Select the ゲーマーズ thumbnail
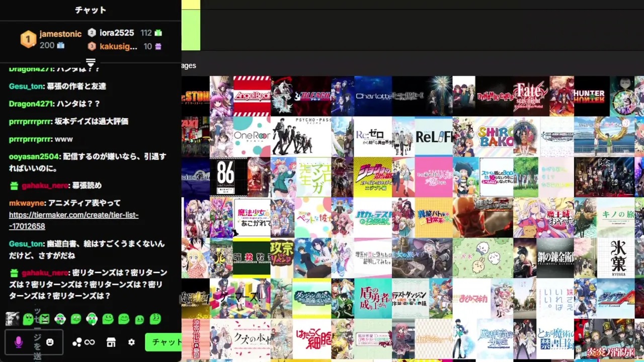 (x=240, y=298)
